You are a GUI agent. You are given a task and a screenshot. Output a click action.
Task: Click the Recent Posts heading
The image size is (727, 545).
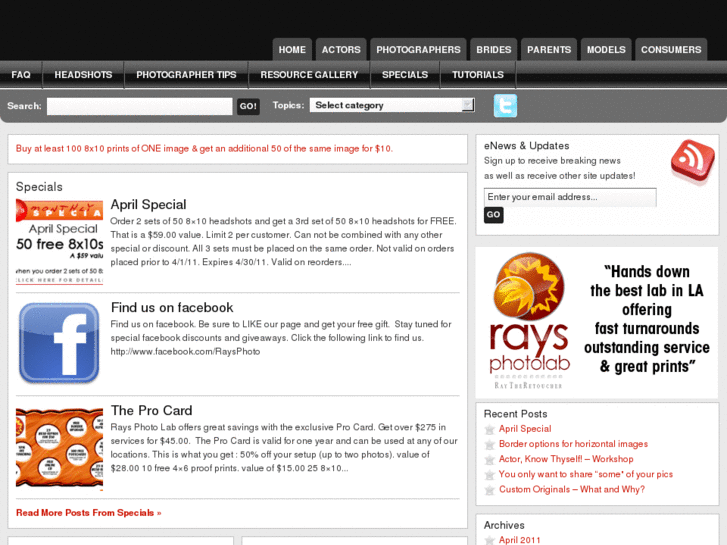515,414
